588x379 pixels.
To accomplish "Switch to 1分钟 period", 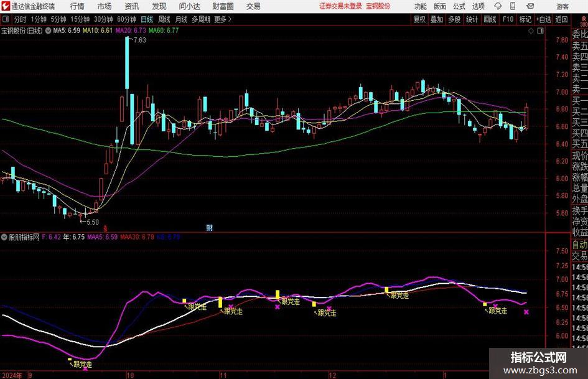I will (x=39, y=19).
